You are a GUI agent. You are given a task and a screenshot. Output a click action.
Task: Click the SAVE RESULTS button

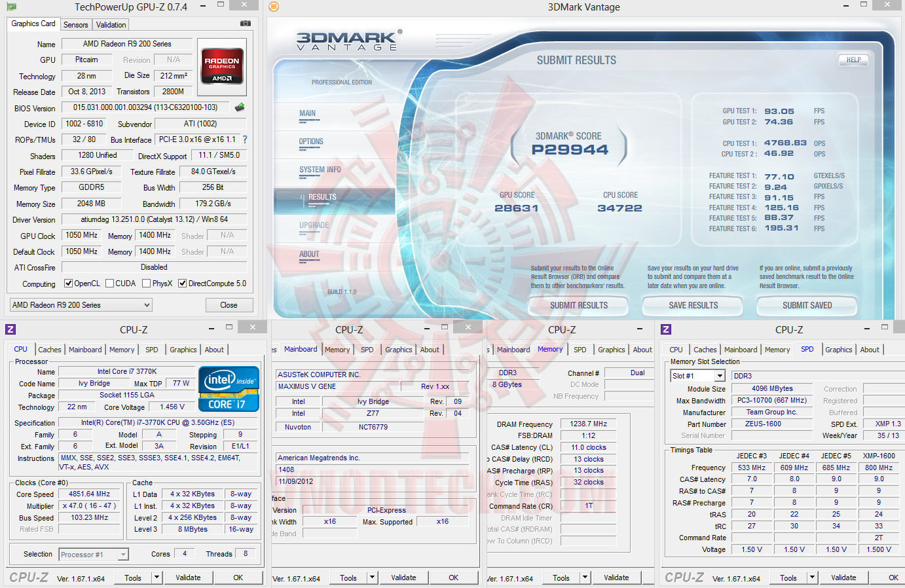point(693,305)
